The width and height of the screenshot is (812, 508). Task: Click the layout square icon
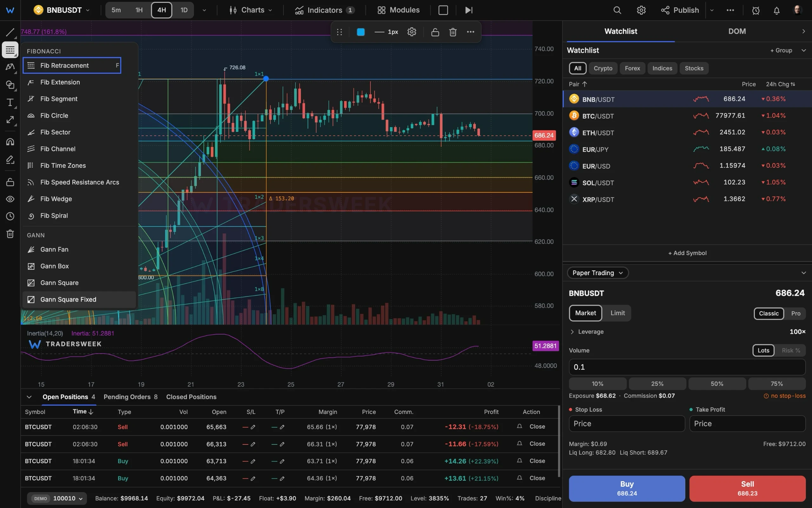click(x=443, y=10)
